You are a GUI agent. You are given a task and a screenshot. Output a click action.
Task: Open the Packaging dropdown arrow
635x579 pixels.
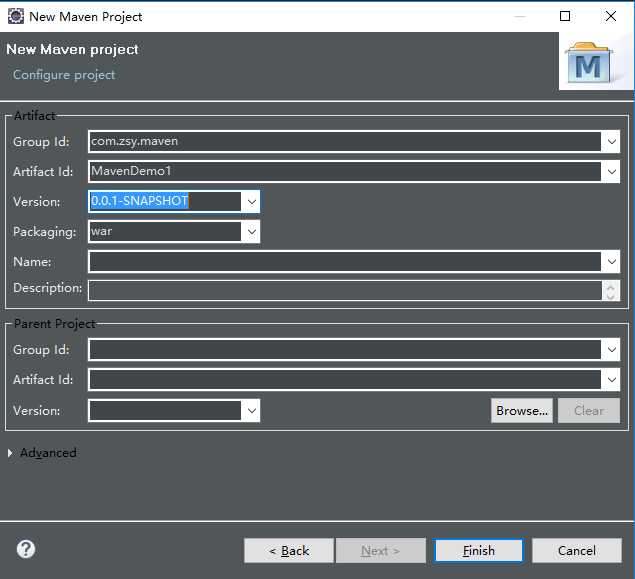(x=251, y=232)
